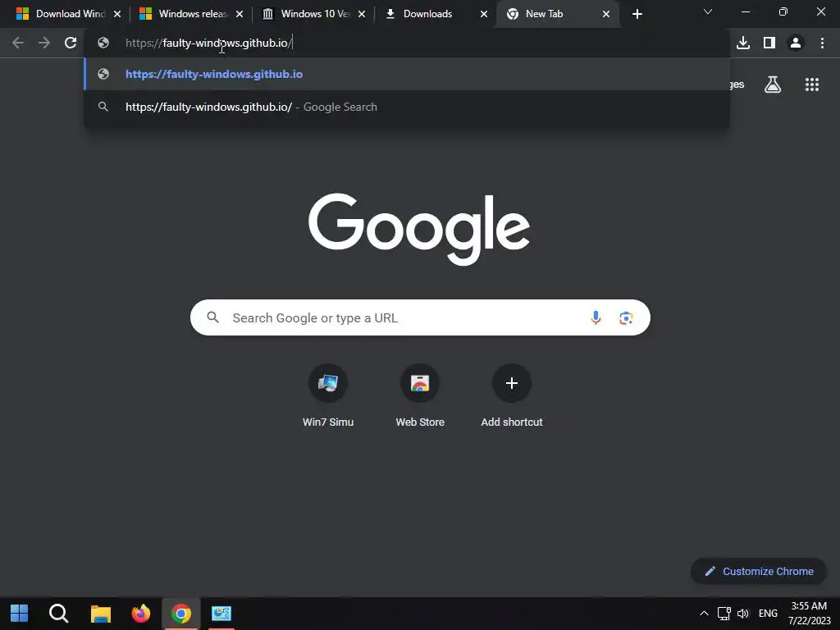Search by image with Google Lens icon
Viewport: 840px width, 630px height.
click(626, 317)
